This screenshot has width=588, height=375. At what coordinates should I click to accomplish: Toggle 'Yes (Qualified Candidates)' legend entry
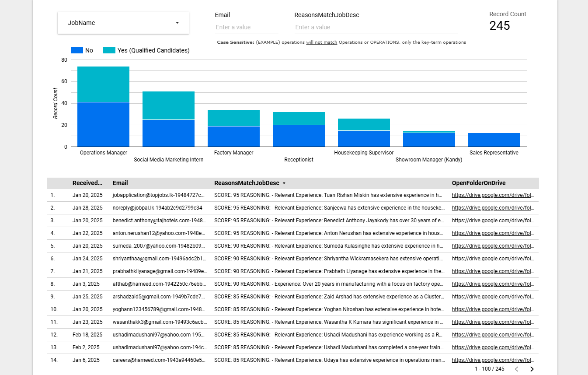(153, 50)
